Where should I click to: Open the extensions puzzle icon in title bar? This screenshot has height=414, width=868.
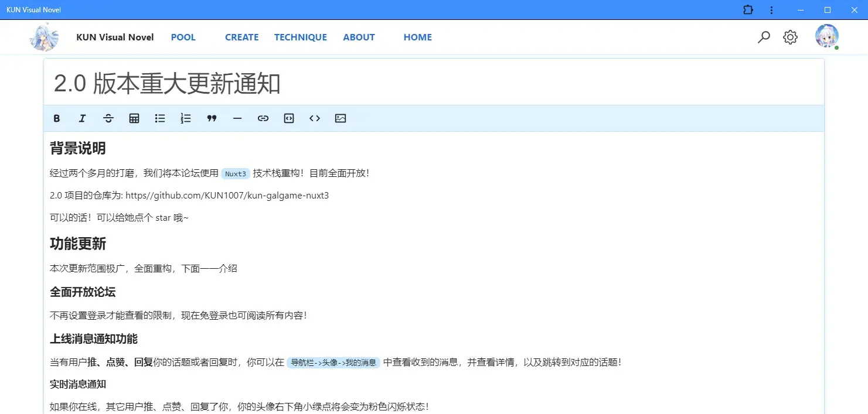click(x=748, y=10)
